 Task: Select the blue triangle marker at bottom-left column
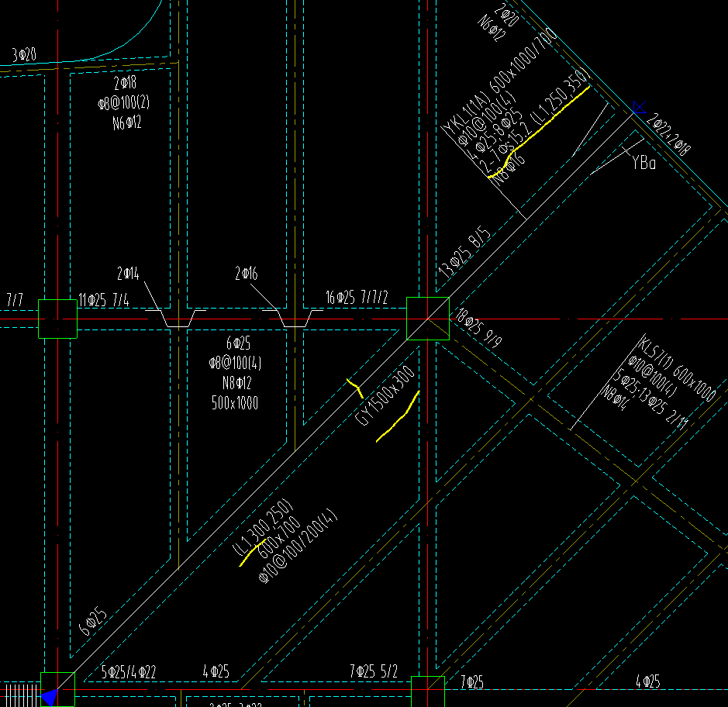point(49,697)
